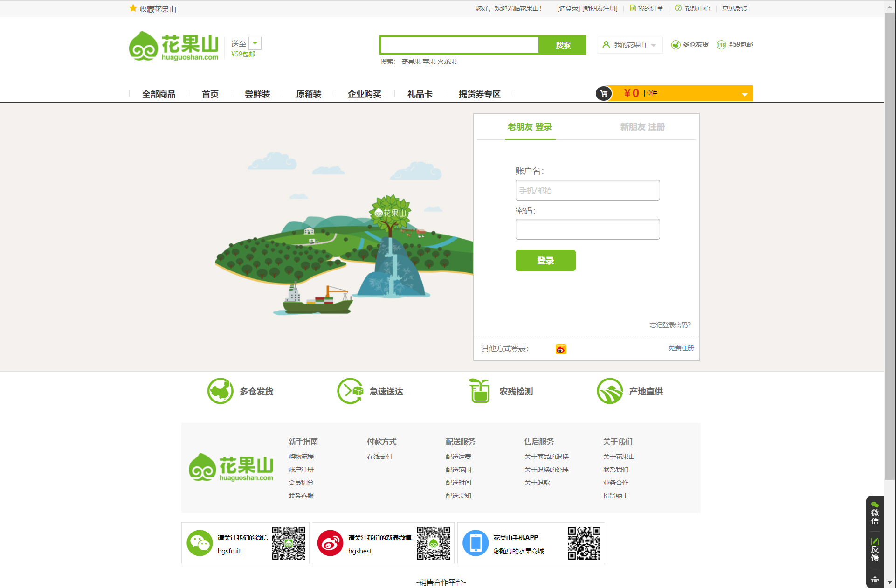This screenshot has height=588, width=896.
Task: Open footer link 购物流程
Action: point(301,457)
